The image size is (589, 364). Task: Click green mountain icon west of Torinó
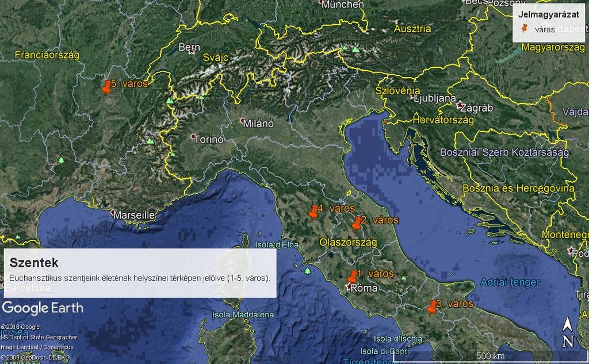tap(150, 141)
